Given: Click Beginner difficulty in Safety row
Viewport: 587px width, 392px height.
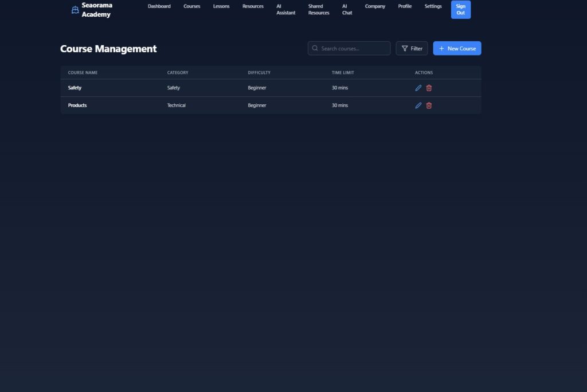Looking at the screenshot, I should pos(257,88).
